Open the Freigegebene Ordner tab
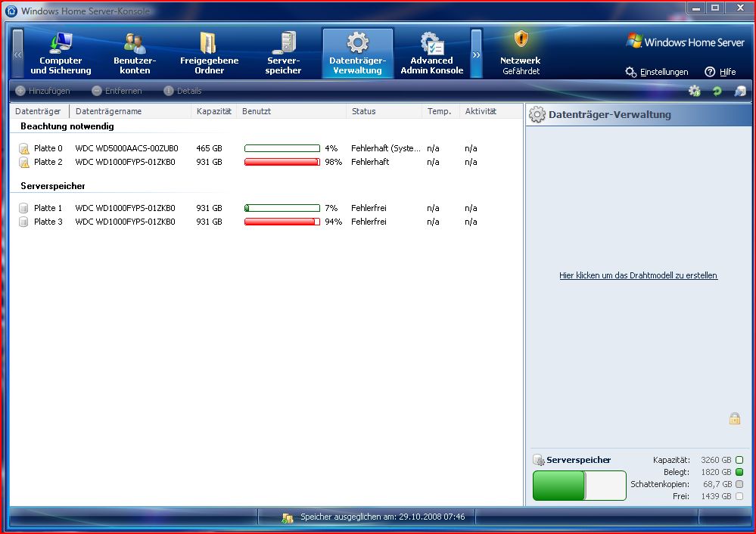 point(210,53)
